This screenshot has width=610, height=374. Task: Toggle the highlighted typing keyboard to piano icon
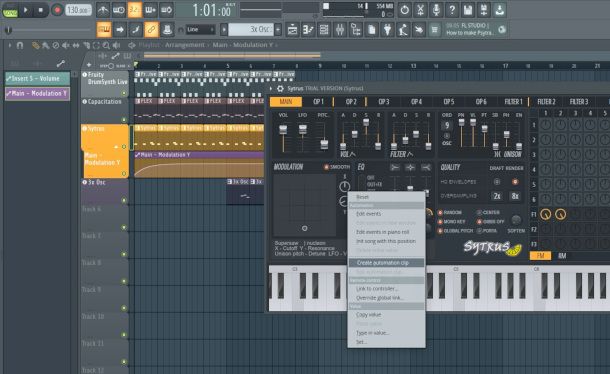[x=104, y=30]
